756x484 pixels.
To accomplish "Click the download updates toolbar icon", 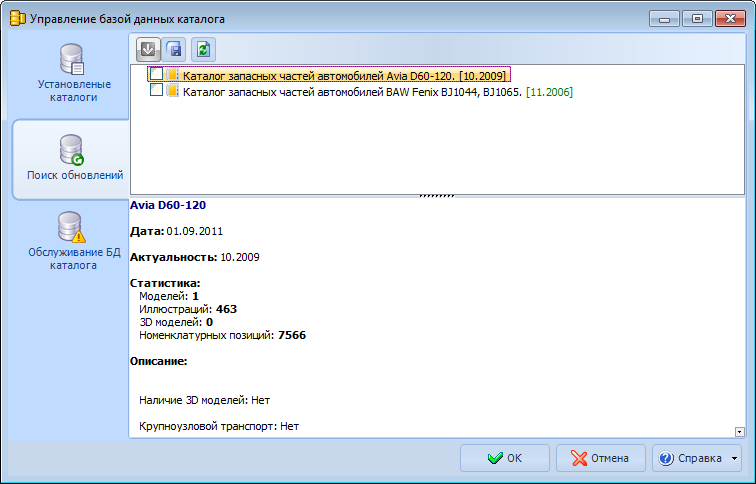I will [148, 49].
